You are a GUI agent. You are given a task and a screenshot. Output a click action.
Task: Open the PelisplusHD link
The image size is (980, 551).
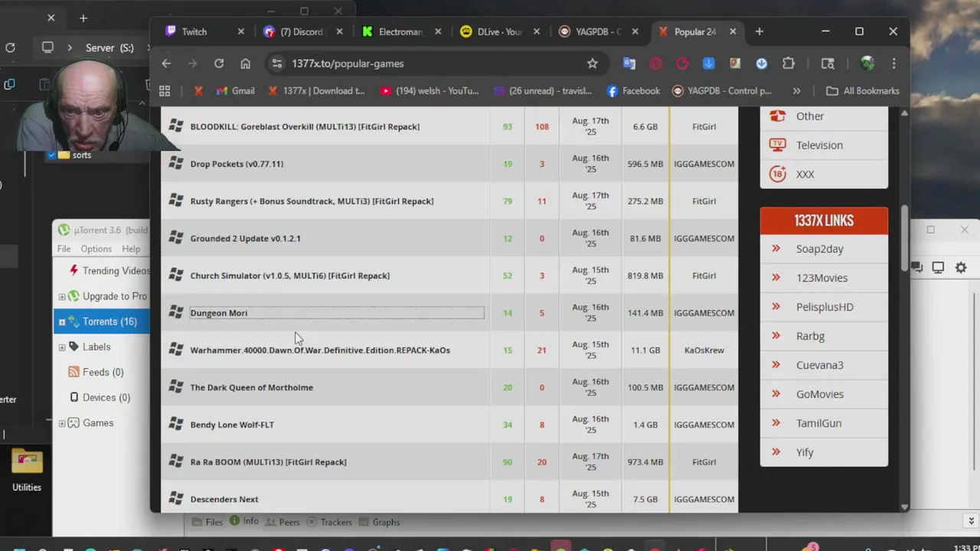click(825, 307)
